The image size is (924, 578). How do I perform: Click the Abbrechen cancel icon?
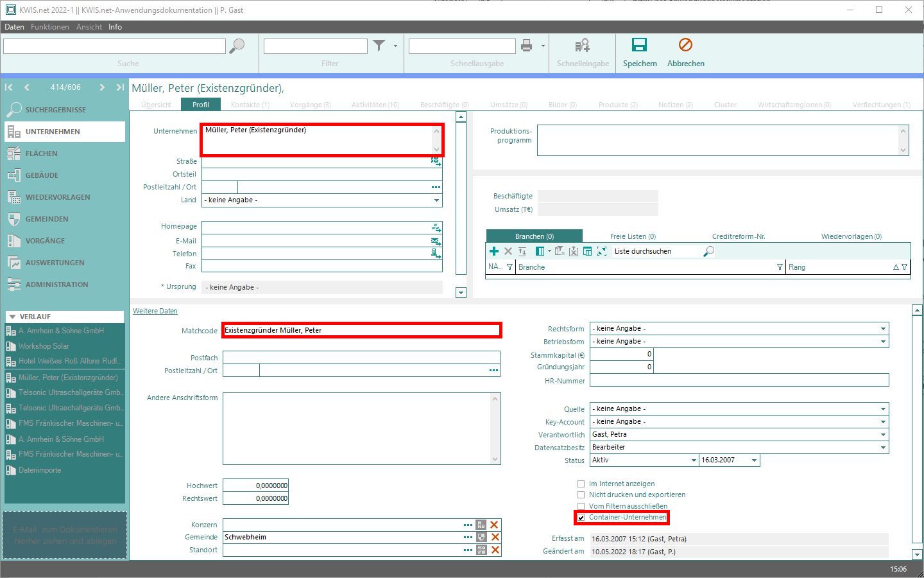(x=685, y=45)
